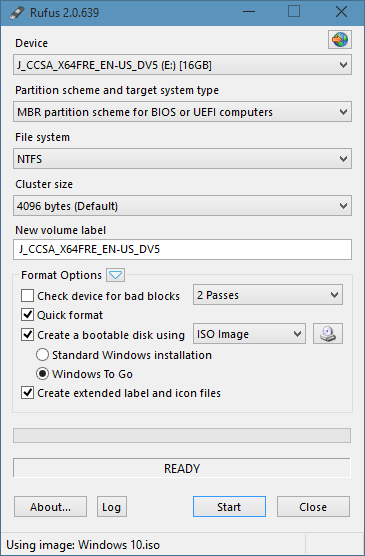Click the About... button
The image size is (365, 556).
50,507
